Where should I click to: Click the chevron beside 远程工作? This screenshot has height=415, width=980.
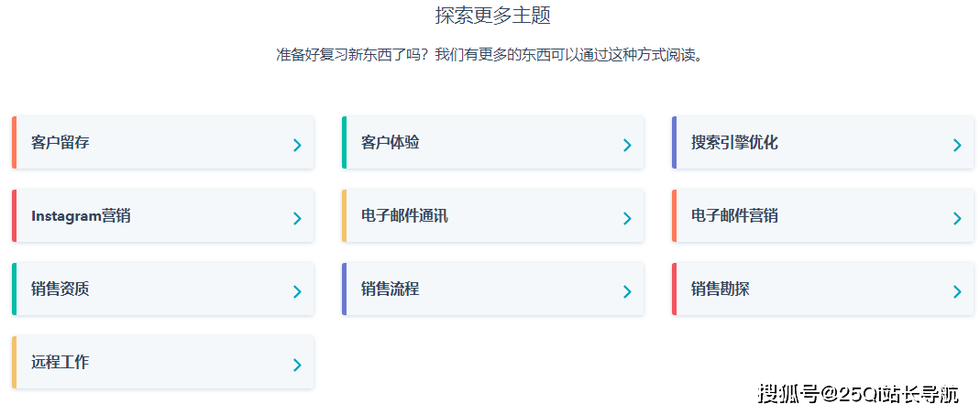pos(298,365)
